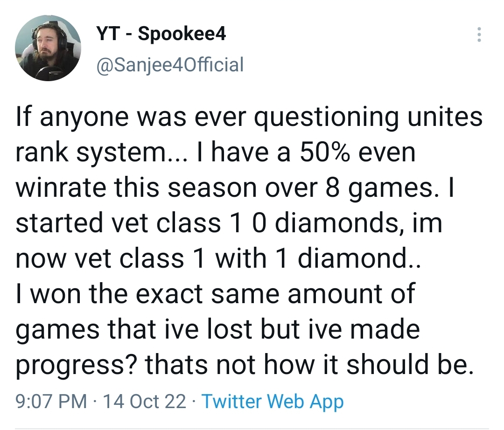Open the Twitter Web App source link

point(273,402)
